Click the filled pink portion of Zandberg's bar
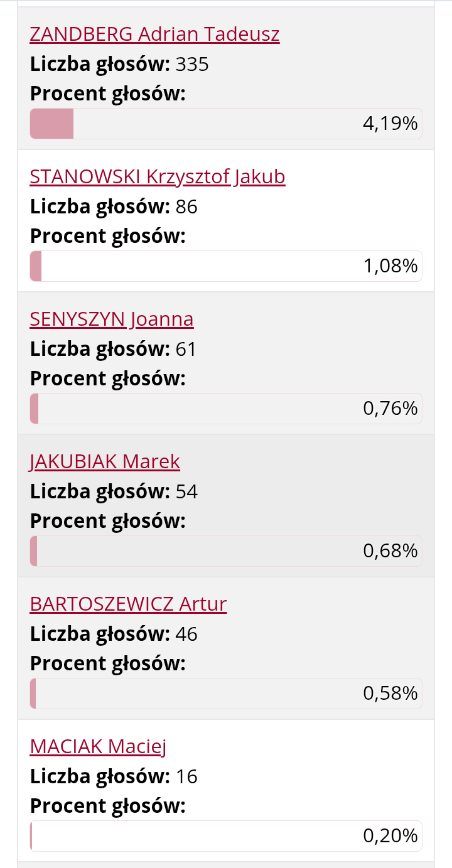This screenshot has height=868, width=452. pos(51,124)
